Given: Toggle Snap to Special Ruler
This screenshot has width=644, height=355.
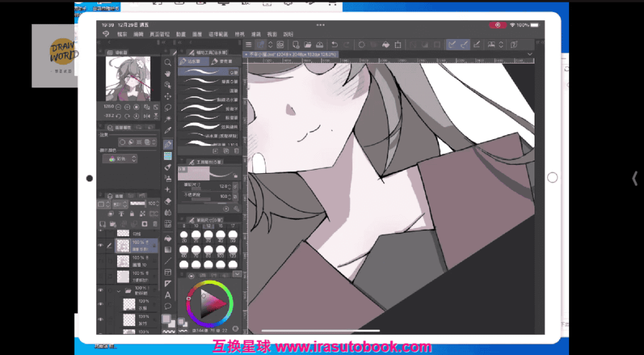Looking at the screenshot, I should [x=465, y=44].
